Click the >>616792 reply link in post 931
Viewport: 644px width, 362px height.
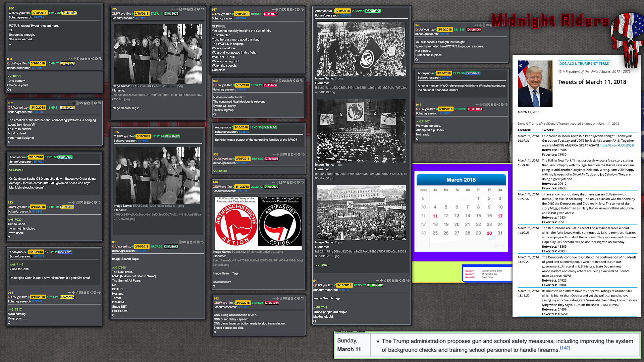point(14,76)
